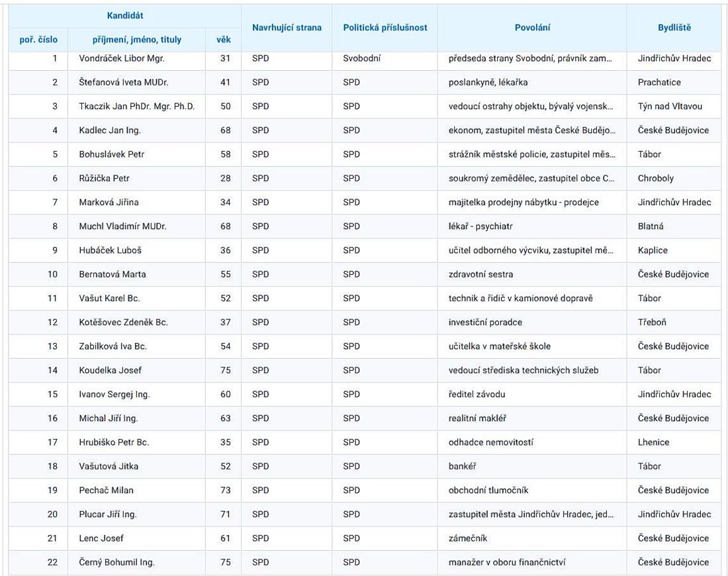Click the 'Bydliště' column header
This screenshot has height=576, width=728.
click(674, 28)
